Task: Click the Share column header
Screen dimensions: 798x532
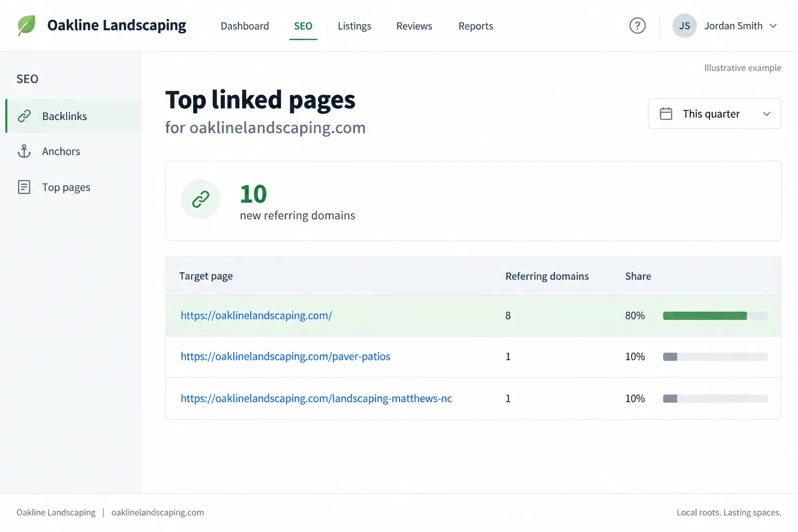Action: click(x=638, y=276)
